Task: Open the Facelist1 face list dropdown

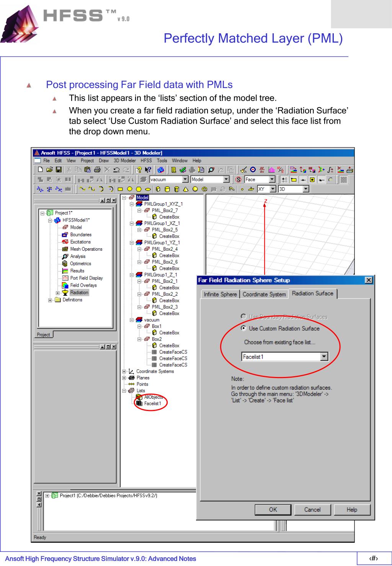Action: click(324, 357)
